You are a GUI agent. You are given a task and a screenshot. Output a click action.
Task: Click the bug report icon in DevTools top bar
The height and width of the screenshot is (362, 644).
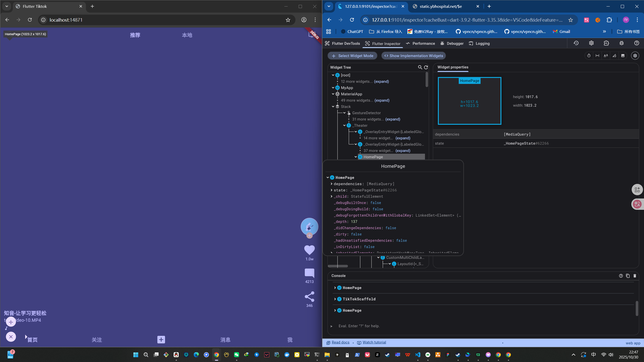click(x=621, y=43)
